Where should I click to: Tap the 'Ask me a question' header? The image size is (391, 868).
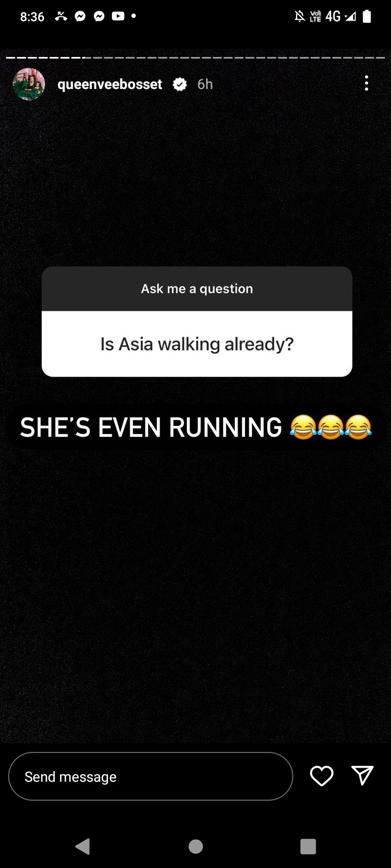pyautogui.click(x=197, y=289)
